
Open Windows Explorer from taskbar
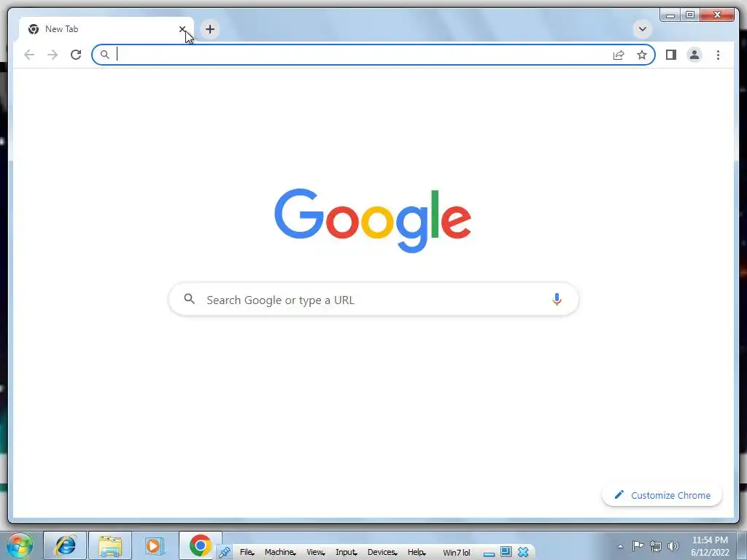pyautogui.click(x=110, y=545)
